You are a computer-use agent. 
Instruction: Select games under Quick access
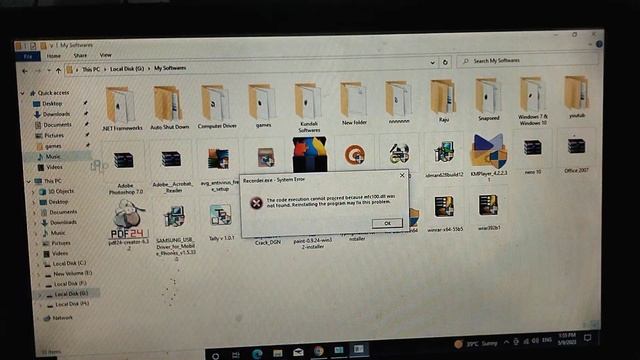pos(53,146)
